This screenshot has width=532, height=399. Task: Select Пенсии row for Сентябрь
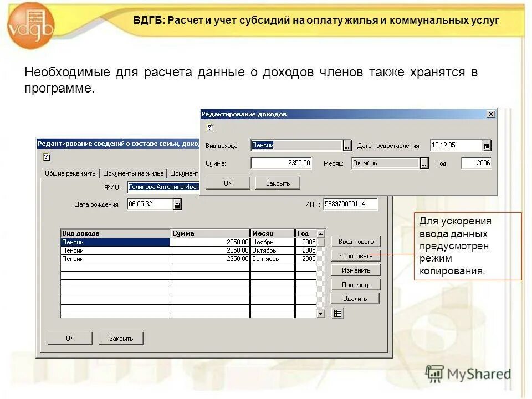click(188, 259)
